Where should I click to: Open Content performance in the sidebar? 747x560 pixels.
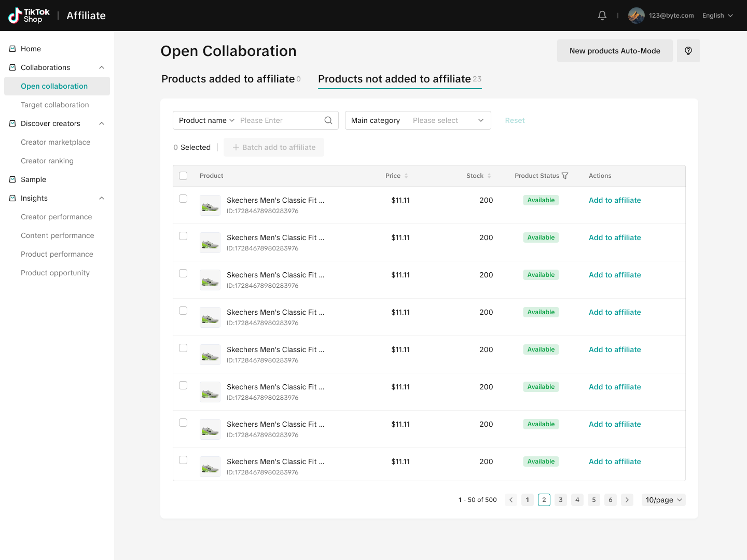(57, 235)
